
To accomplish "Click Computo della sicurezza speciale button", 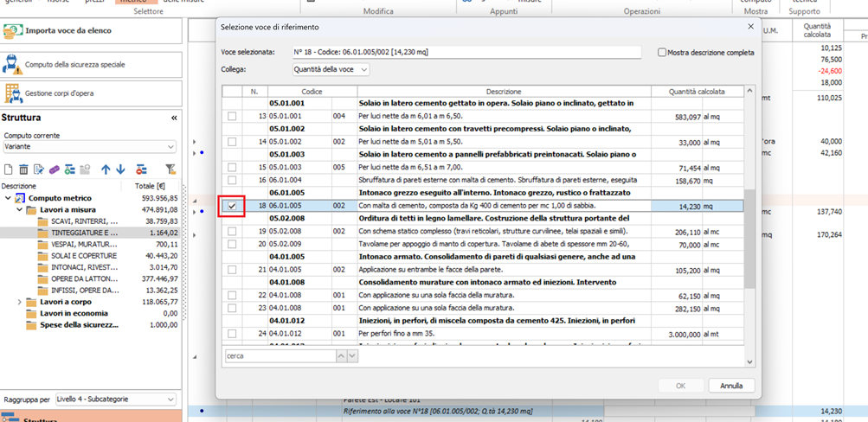I will (92, 65).
